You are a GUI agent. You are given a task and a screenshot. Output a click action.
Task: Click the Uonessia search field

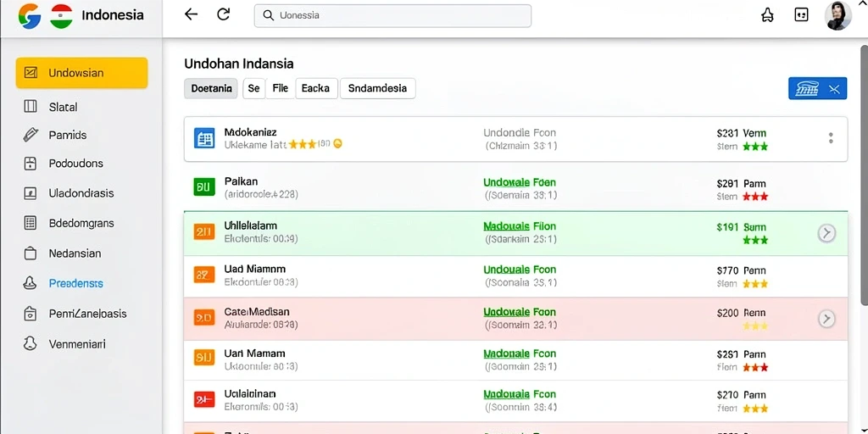tap(392, 15)
